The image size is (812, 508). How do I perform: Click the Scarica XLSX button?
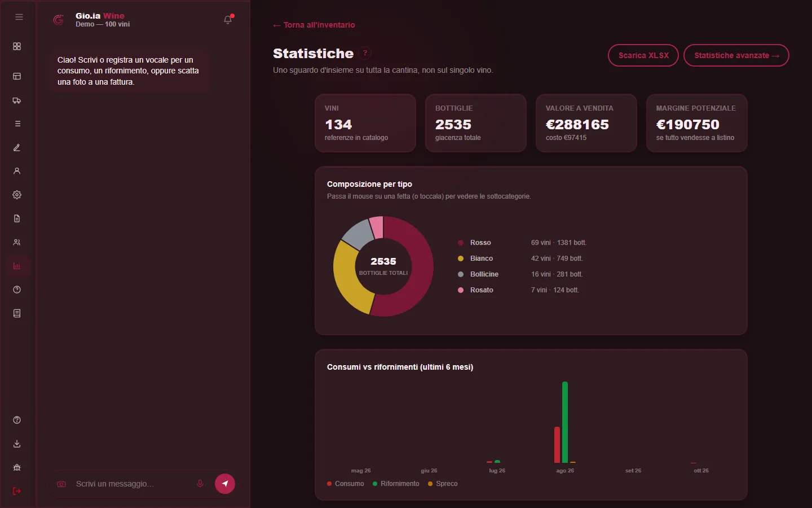click(643, 55)
